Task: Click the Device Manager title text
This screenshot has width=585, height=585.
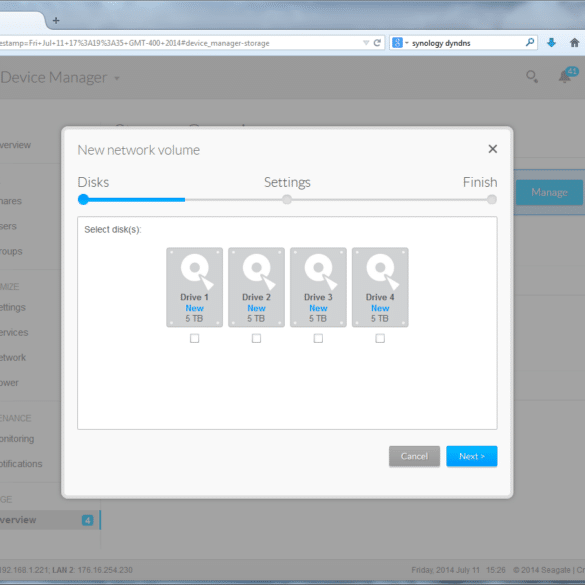Action: click(x=54, y=78)
